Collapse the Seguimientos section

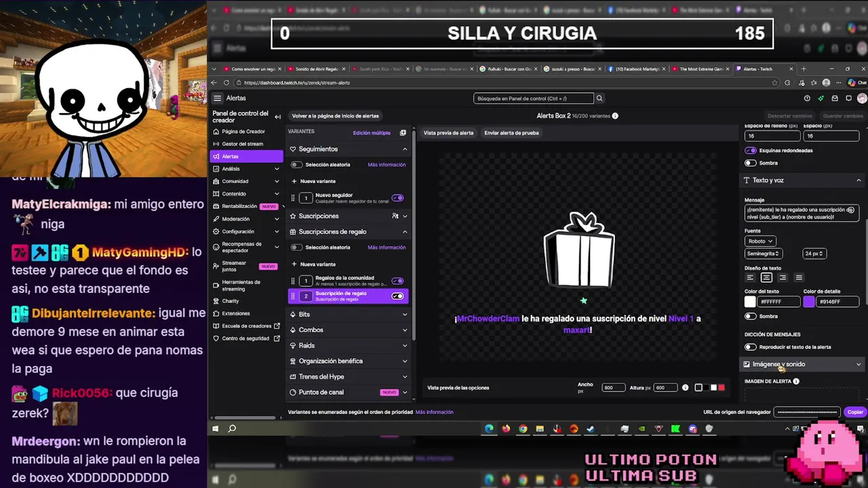click(405, 149)
